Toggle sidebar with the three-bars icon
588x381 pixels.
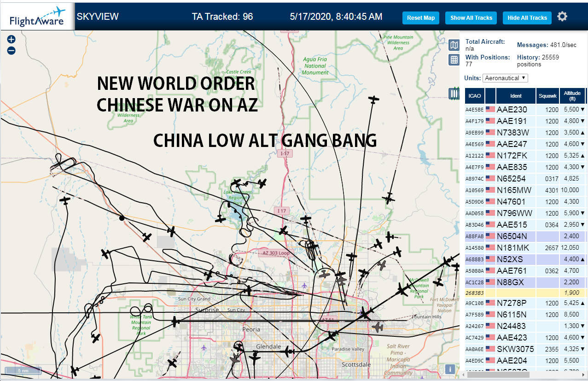[454, 94]
